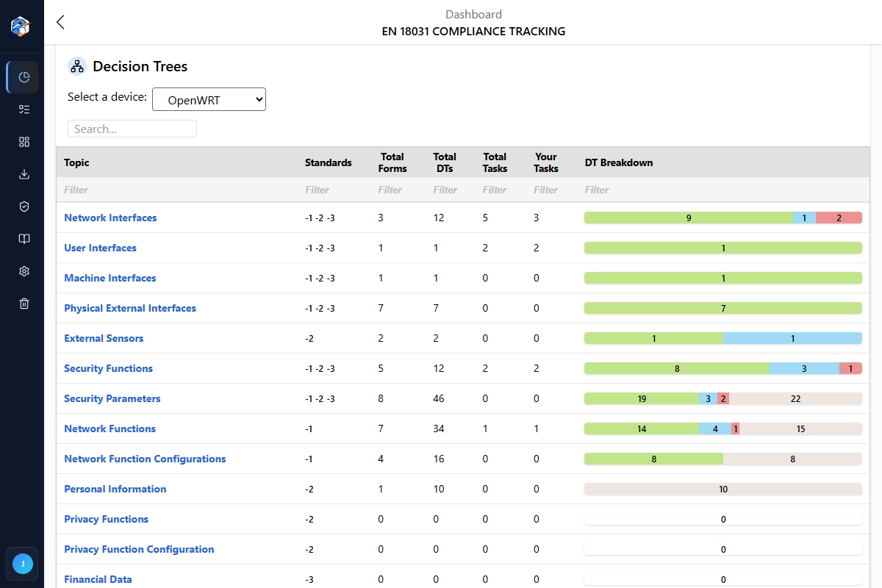
Task: Click the J user avatar
Action: [x=22, y=564]
